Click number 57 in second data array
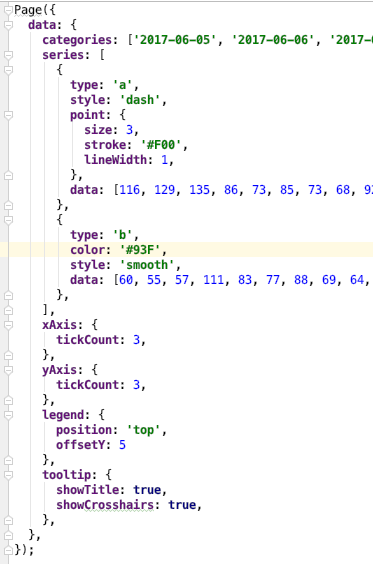373x564 pixels. (x=182, y=280)
